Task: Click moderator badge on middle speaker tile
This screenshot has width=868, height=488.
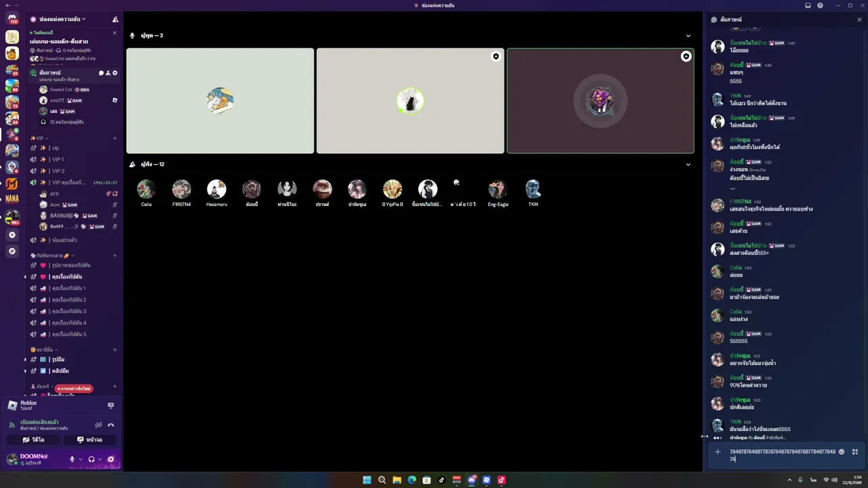Action: (x=496, y=56)
